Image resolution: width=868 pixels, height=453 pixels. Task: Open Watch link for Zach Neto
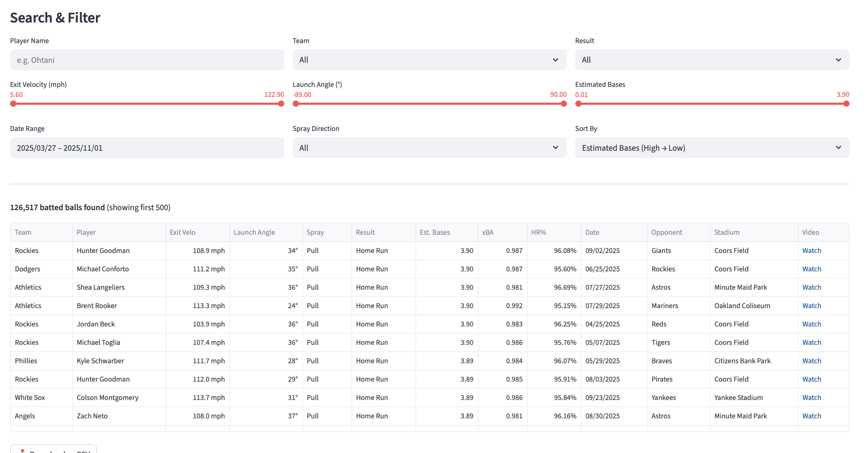pyautogui.click(x=811, y=416)
